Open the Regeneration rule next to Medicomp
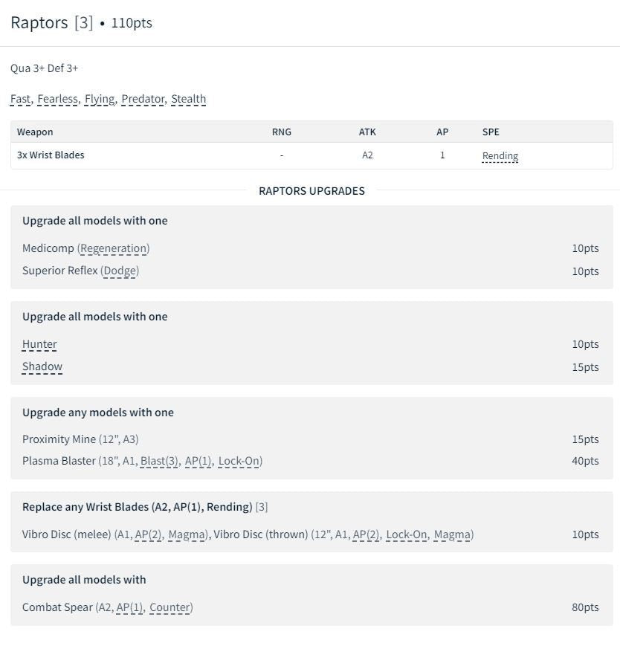The height and width of the screenshot is (672, 620). [113, 248]
